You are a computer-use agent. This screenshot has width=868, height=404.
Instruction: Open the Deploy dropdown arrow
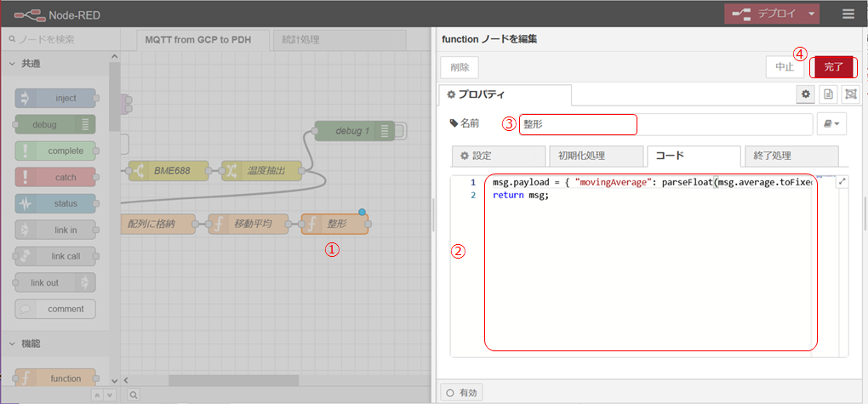coord(812,14)
